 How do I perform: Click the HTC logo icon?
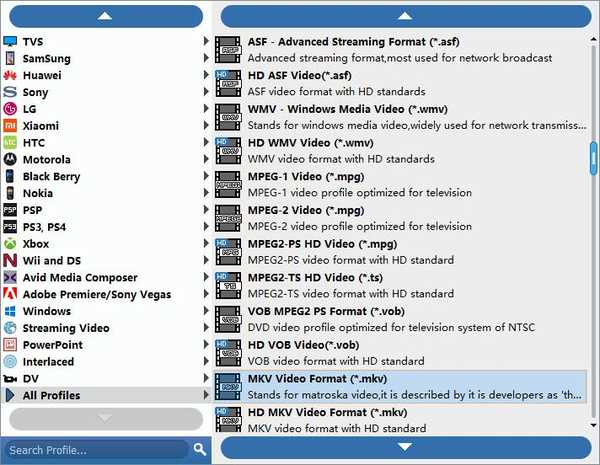click(10, 142)
